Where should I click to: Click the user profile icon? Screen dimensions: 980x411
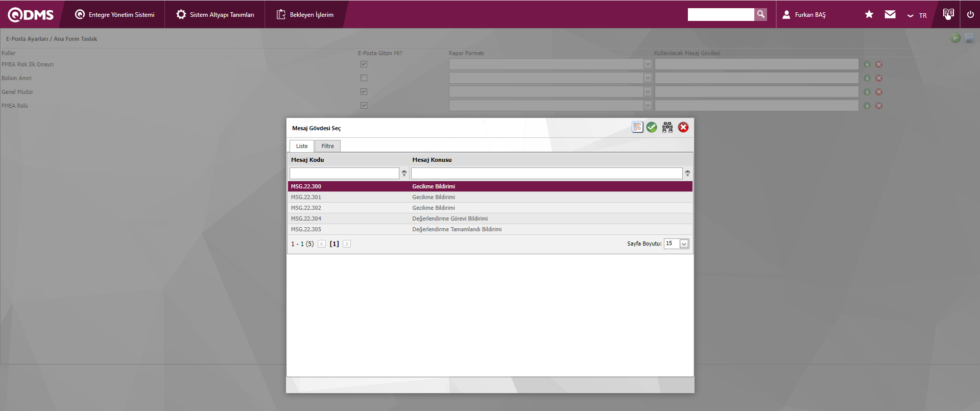click(x=786, y=15)
